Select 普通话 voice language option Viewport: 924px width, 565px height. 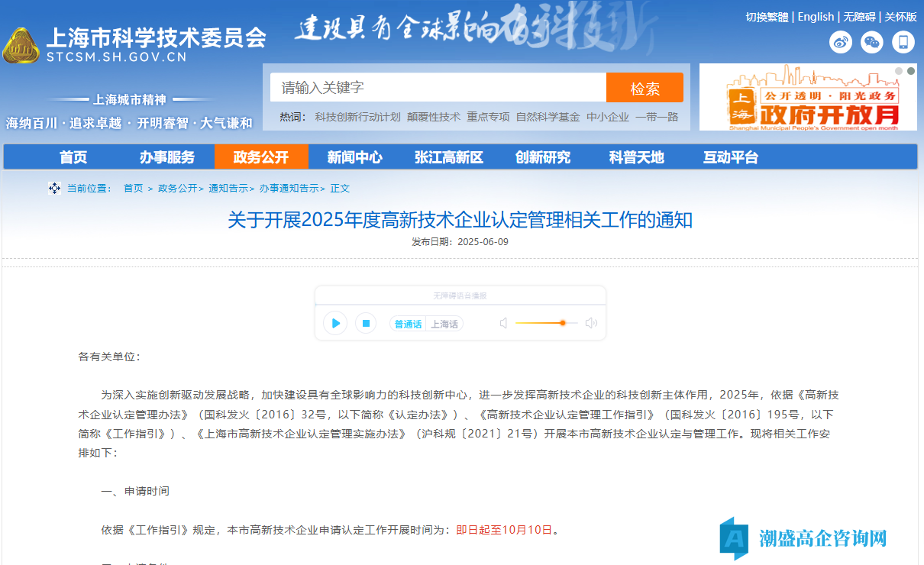[x=408, y=324]
